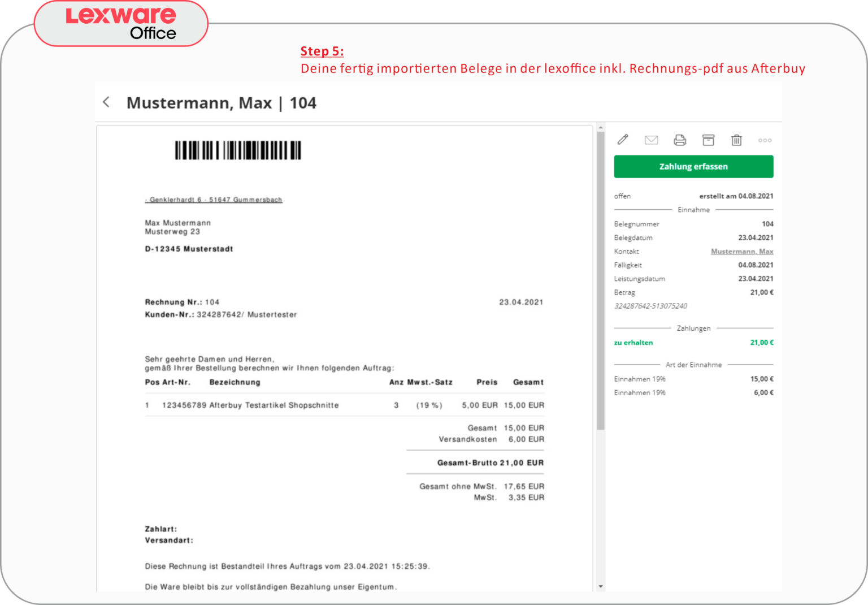Print the receipt with the printer icon
Screen dimensions: 868x605
[680, 140]
